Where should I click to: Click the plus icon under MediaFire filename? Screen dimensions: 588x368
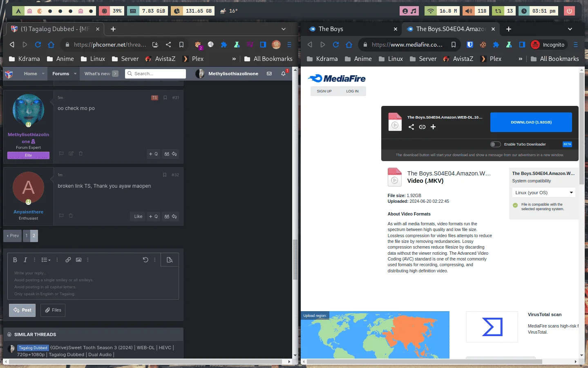click(433, 127)
